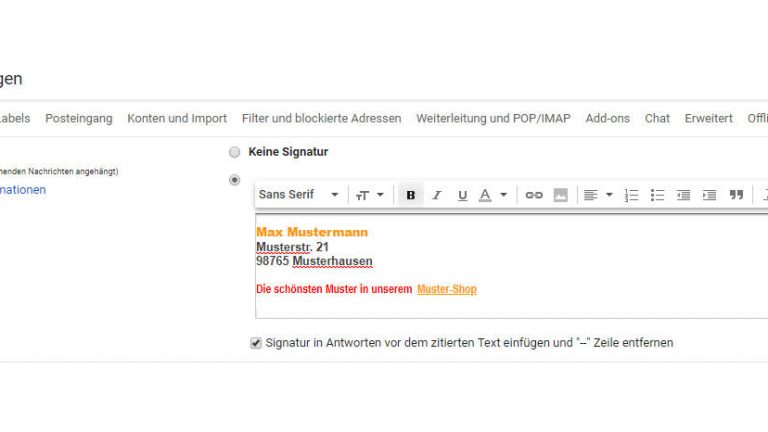Apply quote formatting to signature text
Viewport: 768px width, 432px height.
click(736, 195)
